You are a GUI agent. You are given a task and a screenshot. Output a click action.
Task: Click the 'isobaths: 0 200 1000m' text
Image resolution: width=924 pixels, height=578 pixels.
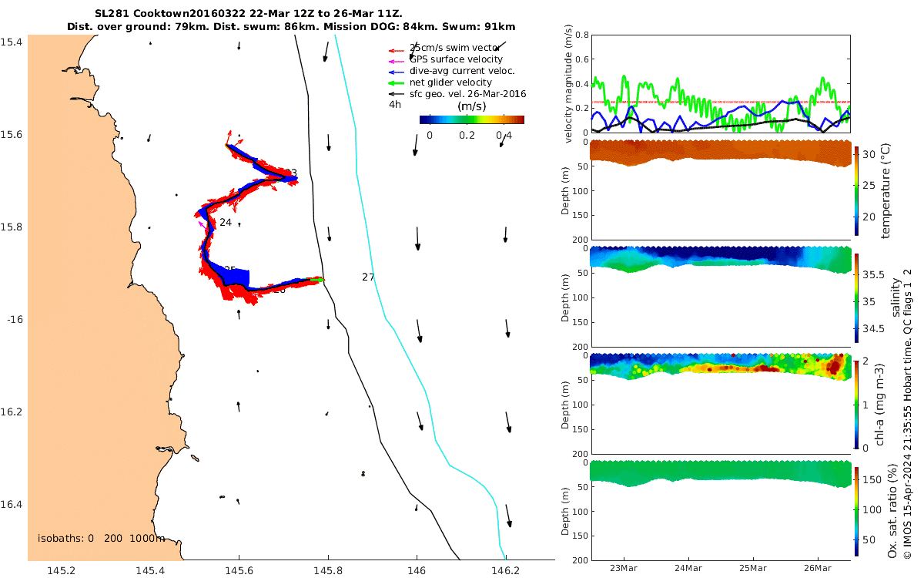click(x=101, y=538)
